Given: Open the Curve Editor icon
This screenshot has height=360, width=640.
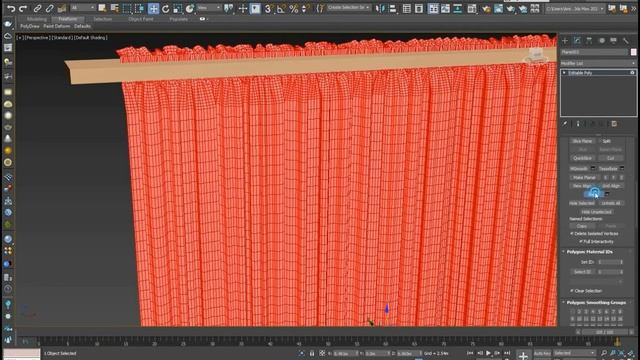Looking at the screenshot, I should coord(445,8).
